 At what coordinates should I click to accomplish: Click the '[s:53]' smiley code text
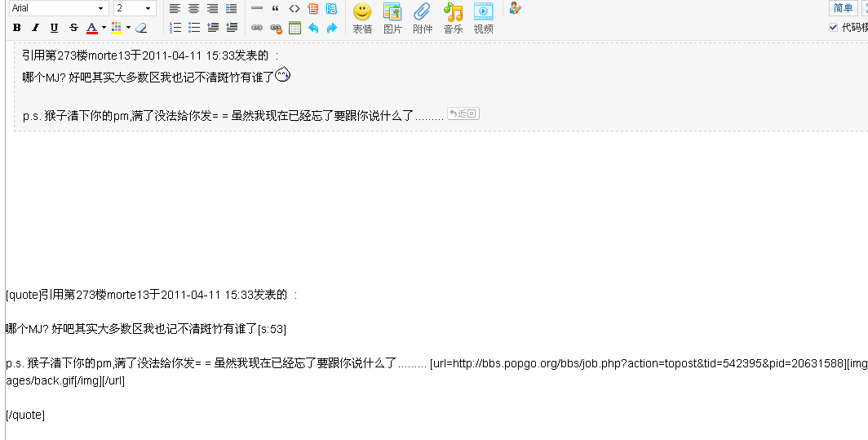(272, 329)
